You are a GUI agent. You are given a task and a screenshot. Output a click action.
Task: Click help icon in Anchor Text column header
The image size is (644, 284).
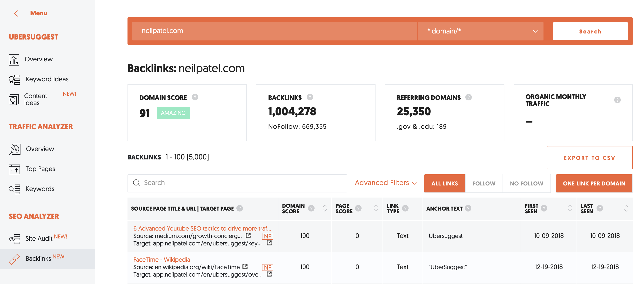[468, 208]
